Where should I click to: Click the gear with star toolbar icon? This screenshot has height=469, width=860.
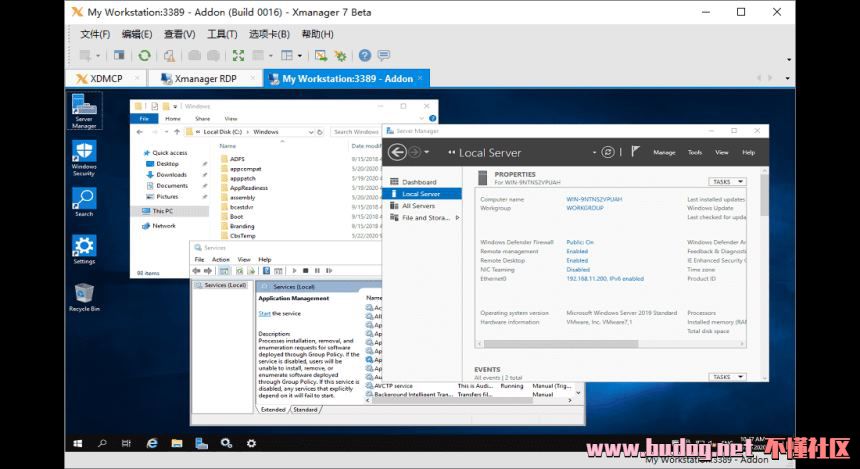click(341, 55)
